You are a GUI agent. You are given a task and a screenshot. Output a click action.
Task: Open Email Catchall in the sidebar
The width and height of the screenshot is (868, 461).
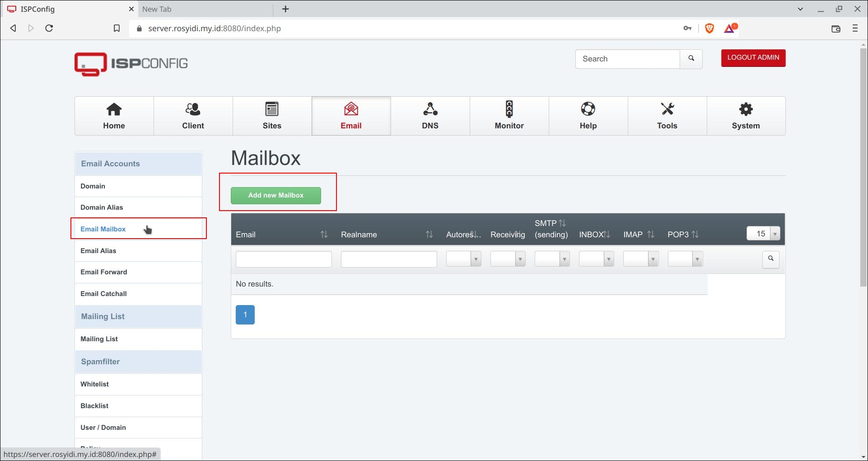[x=138, y=294]
